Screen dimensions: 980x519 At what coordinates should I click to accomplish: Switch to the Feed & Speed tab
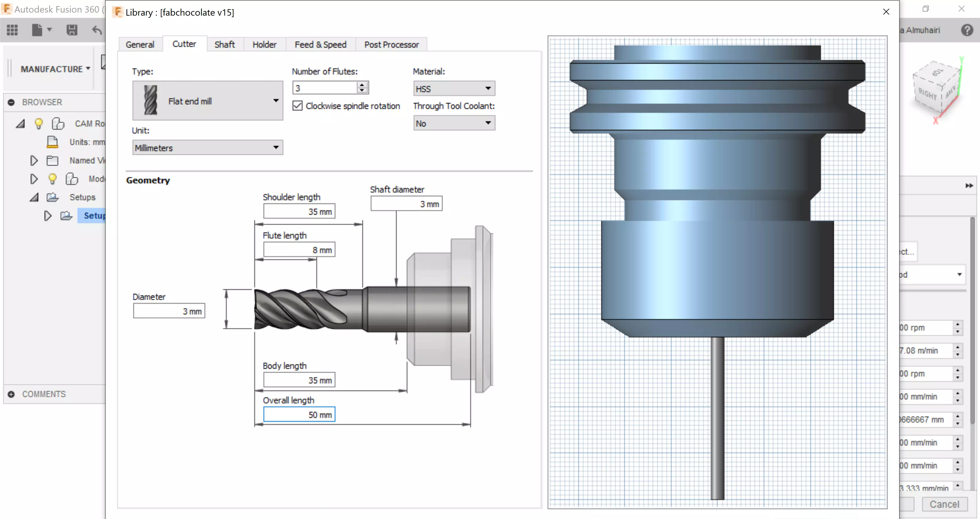(x=320, y=44)
